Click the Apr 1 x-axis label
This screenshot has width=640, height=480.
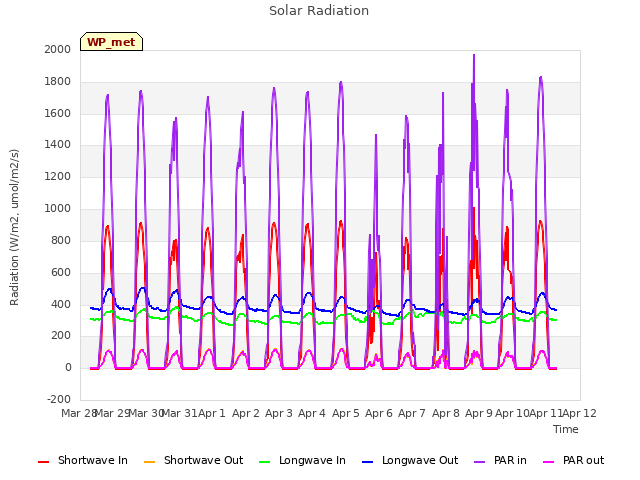click(212, 413)
